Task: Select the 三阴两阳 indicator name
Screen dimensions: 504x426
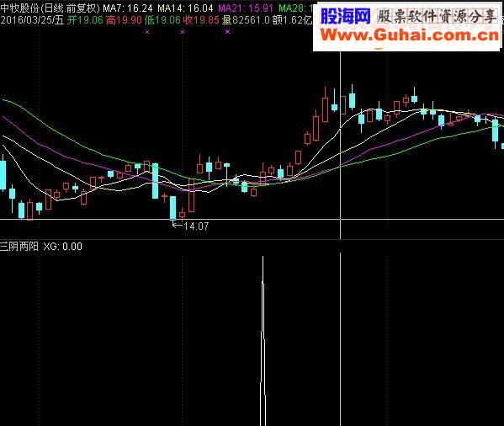Action: (19, 247)
